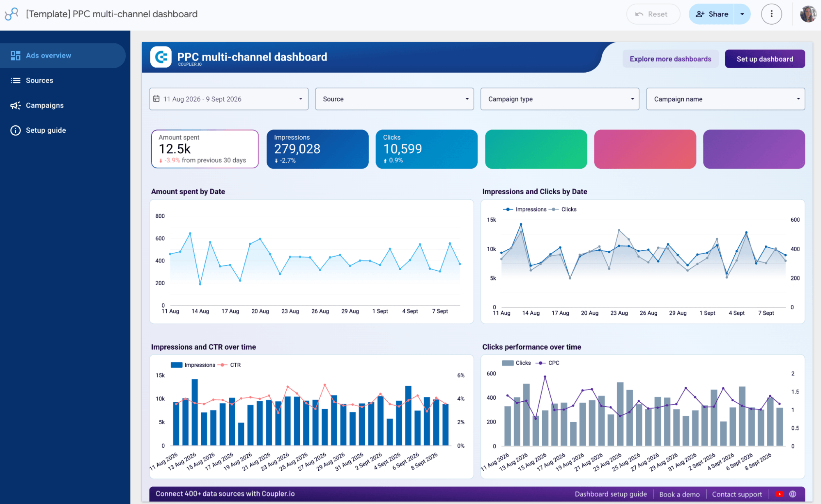Click the blank pink scorecard
The height and width of the screenshot is (504, 821).
click(x=645, y=149)
